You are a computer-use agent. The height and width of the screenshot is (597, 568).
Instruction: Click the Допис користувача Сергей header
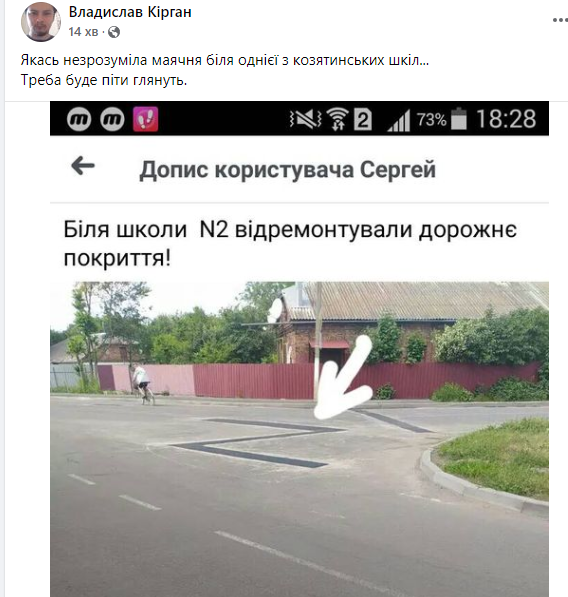(x=287, y=169)
